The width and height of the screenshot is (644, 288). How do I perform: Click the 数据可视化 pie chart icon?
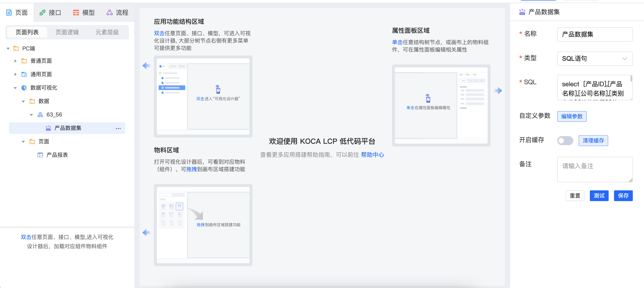point(24,88)
